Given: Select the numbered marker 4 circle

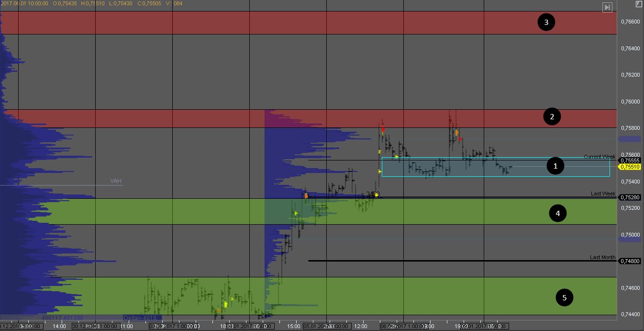Looking at the screenshot, I should coord(557,213).
